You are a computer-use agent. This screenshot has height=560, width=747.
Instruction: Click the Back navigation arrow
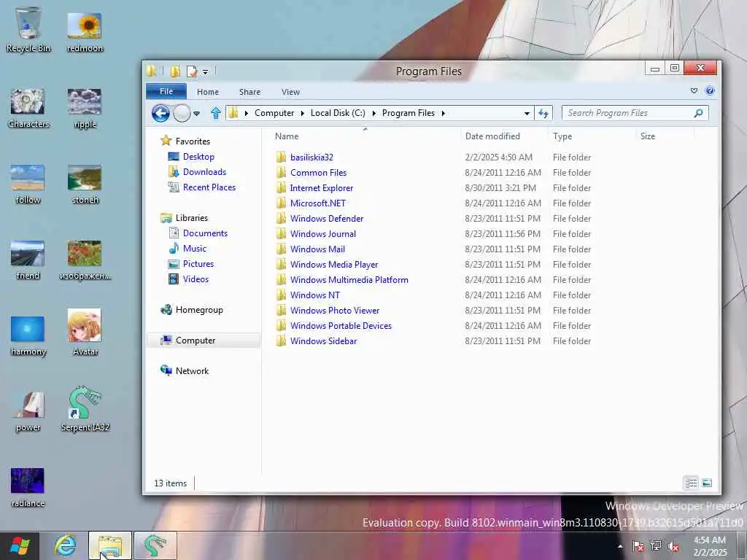point(160,113)
